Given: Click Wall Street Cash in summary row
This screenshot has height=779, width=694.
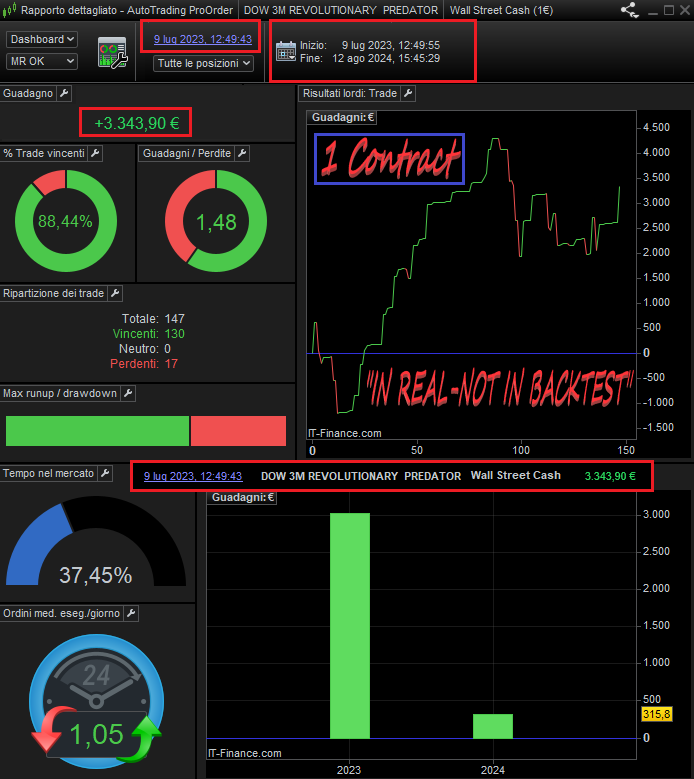Looking at the screenshot, I should (x=516, y=475).
